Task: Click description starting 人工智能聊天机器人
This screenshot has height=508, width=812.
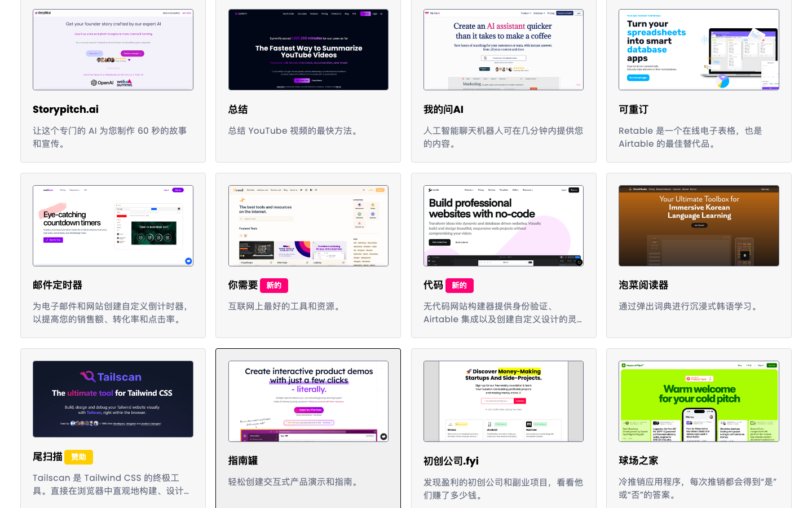Action: pos(504,137)
